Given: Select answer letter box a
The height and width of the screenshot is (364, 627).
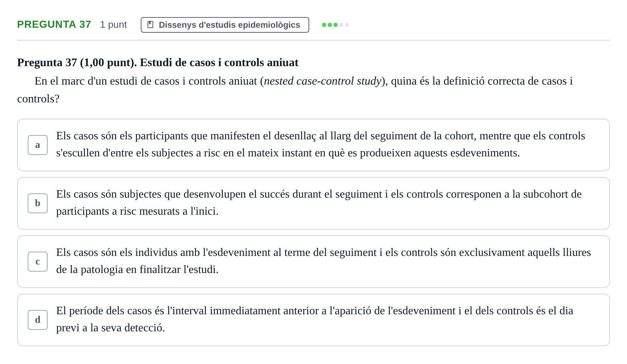Looking at the screenshot, I should click(38, 145).
